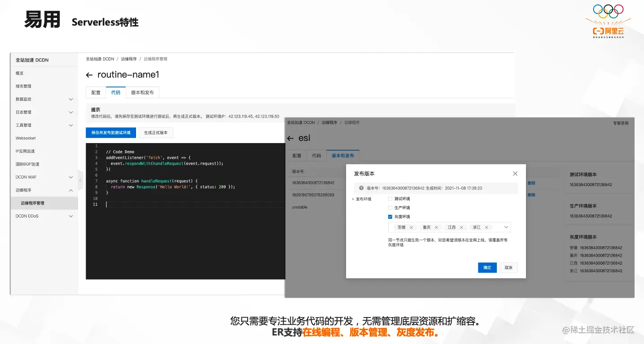Image resolution: width=644 pixels, height=344 pixels.
Task: Click 删除 link for version 1636364300872136842
Action: (x=531, y=183)
